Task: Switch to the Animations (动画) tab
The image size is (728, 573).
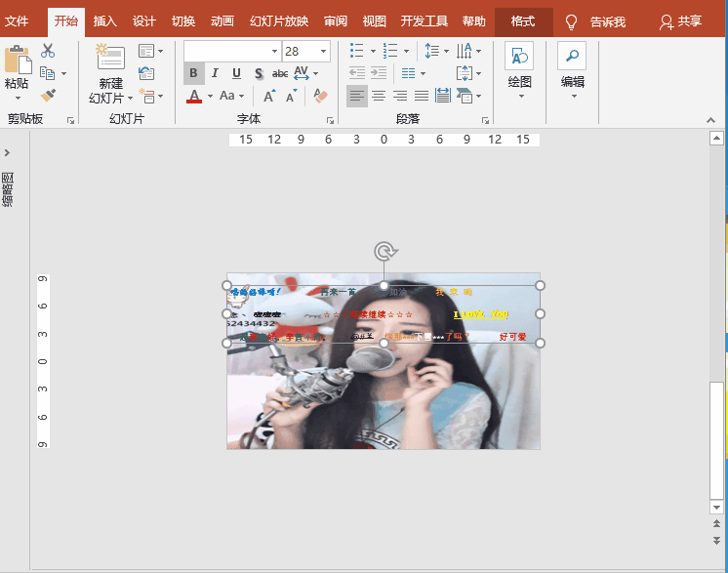Action: tap(222, 21)
